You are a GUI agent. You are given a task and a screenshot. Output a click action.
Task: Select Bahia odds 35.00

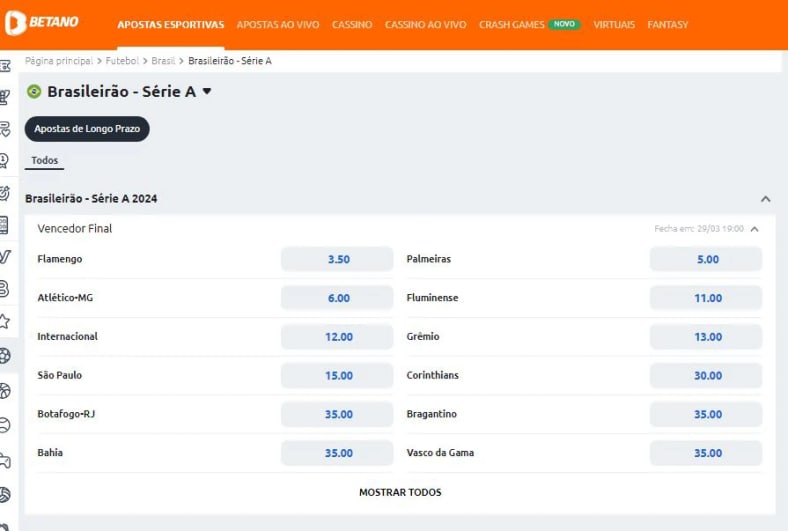click(337, 453)
